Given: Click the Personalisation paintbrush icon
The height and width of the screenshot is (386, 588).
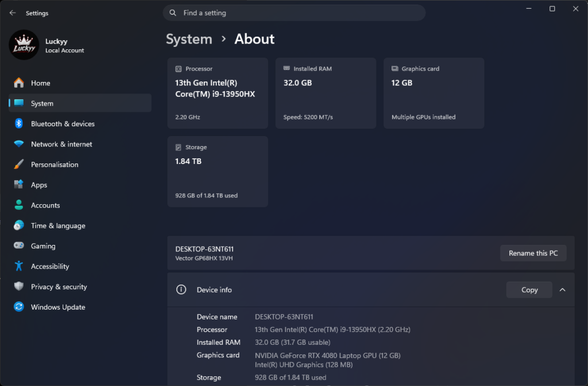Looking at the screenshot, I should [19, 165].
